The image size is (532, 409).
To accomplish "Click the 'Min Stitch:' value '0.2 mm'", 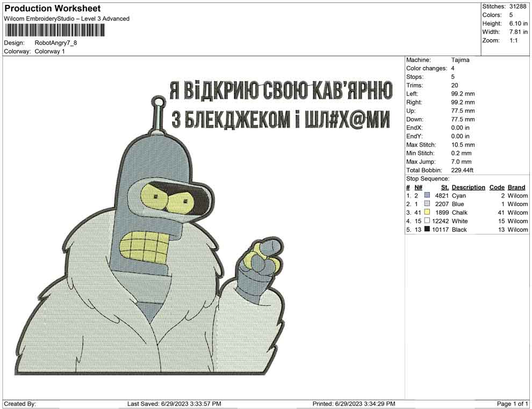I will point(461,153).
